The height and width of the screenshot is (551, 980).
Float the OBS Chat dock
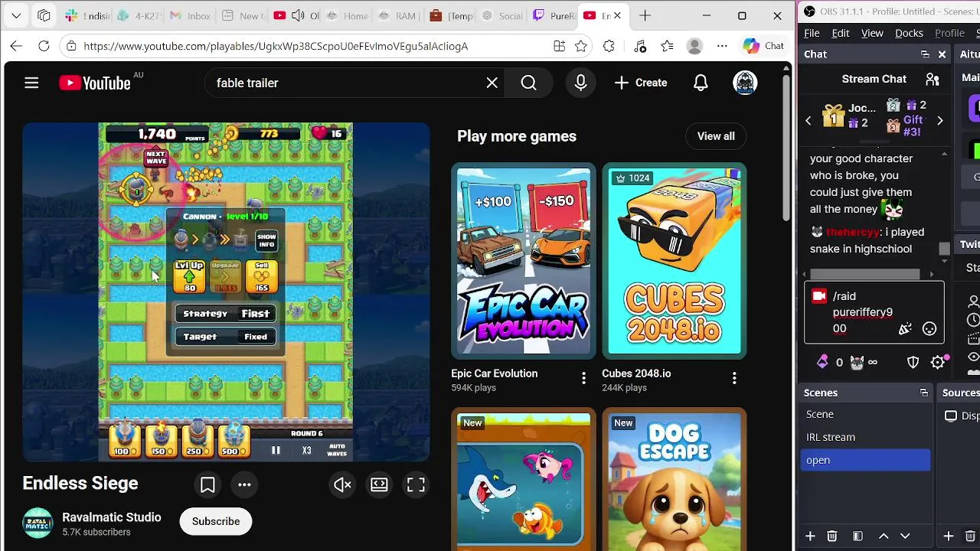point(925,54)
